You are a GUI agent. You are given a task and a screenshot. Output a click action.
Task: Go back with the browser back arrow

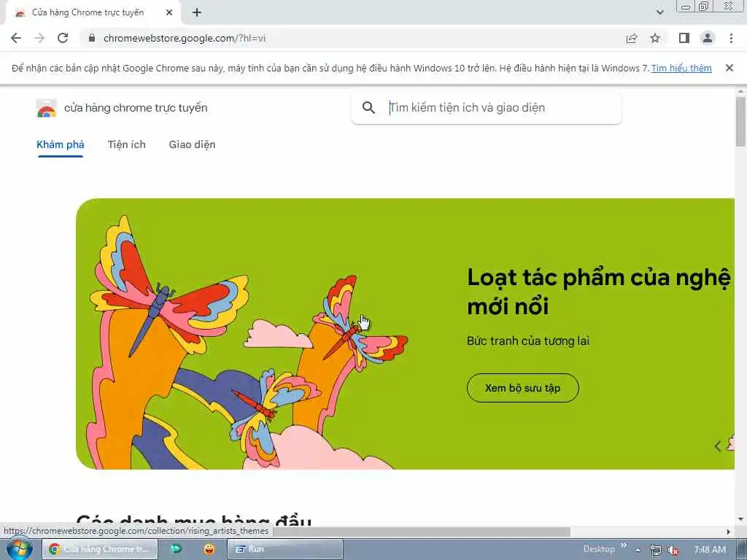coord(16,38)
